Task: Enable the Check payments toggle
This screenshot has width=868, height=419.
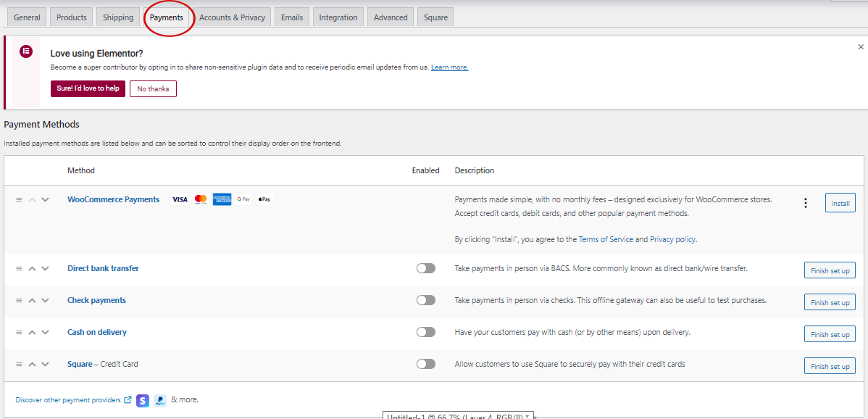Action: pos(426,301)
